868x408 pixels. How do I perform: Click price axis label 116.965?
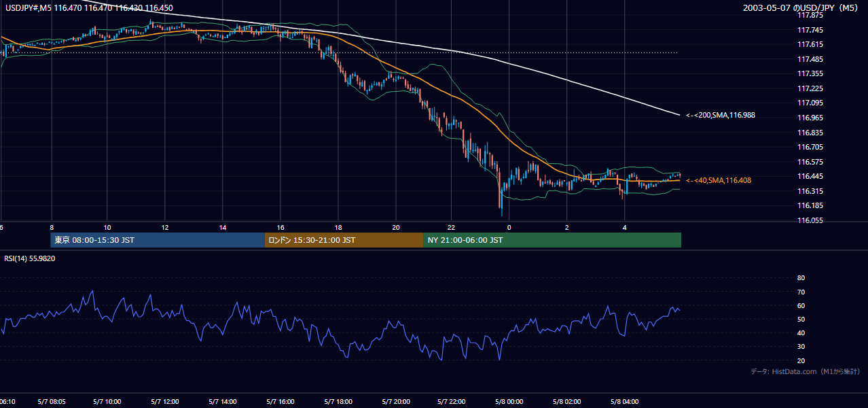click(812, 118)
